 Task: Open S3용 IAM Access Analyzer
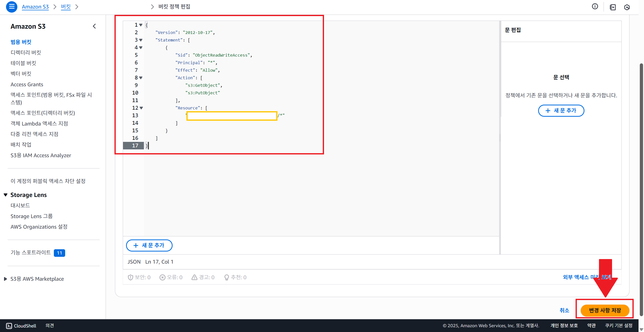41,155
